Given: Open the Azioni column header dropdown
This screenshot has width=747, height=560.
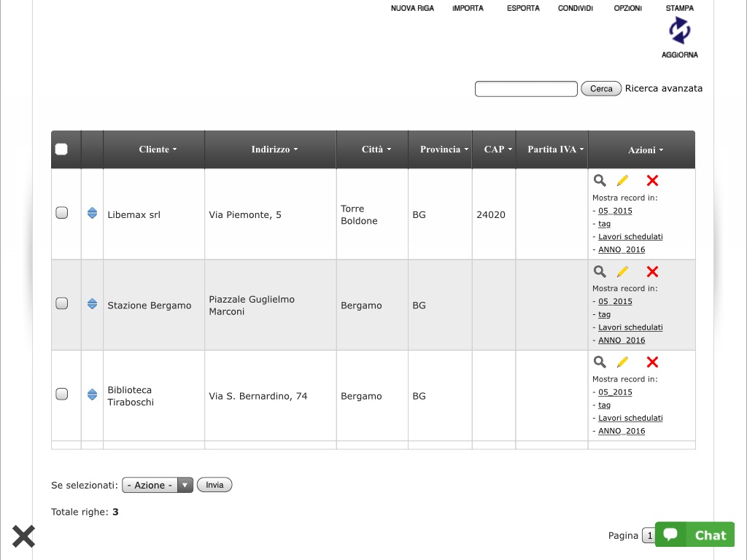Looking at the screenshot, I should 646,150.
